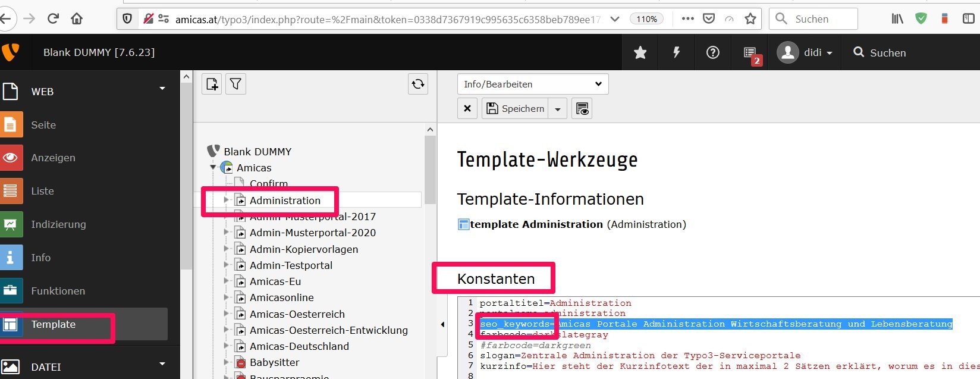This screenshot has width=980, height=379.
Task: Open the help question mark menu
Action: (x=712, y=53)
